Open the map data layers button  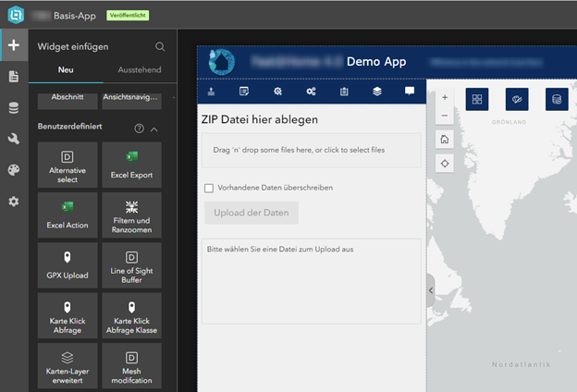point(557,99)
